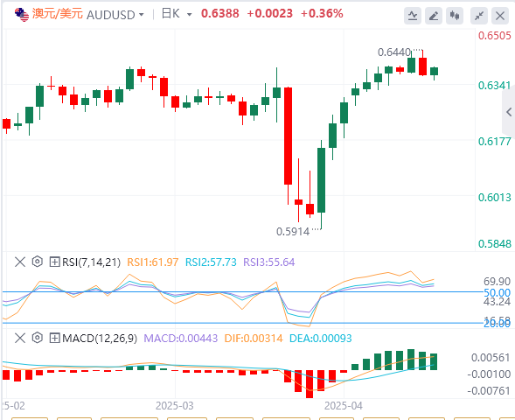
Task: Close the chart with the X icon
Action: point(500,16)
